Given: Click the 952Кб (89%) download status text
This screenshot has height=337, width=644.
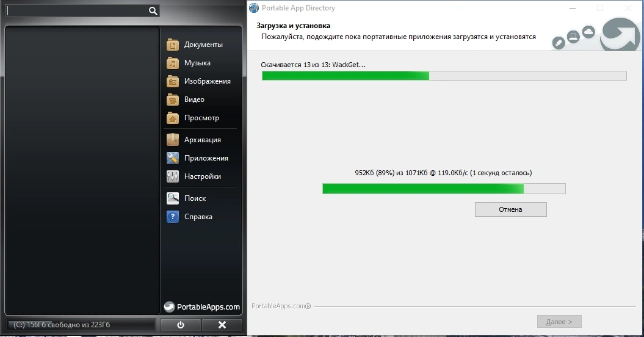Looking at the screenshot, I should click(443, 173).
